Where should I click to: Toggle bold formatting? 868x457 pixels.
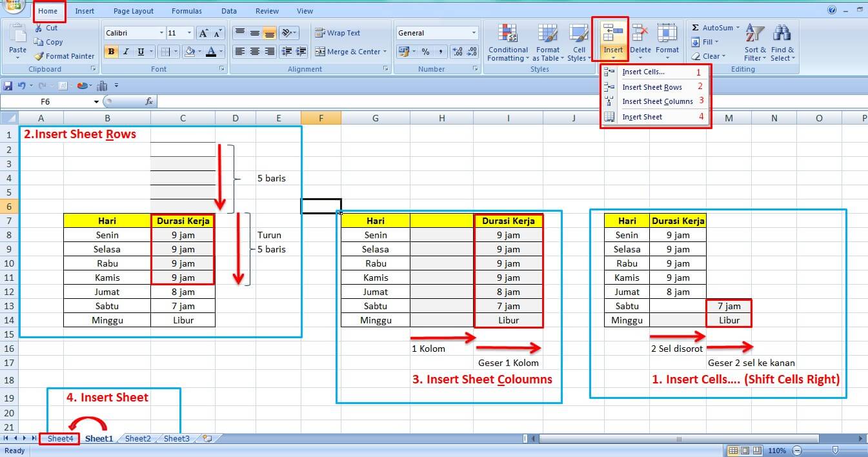pos(111,50)
